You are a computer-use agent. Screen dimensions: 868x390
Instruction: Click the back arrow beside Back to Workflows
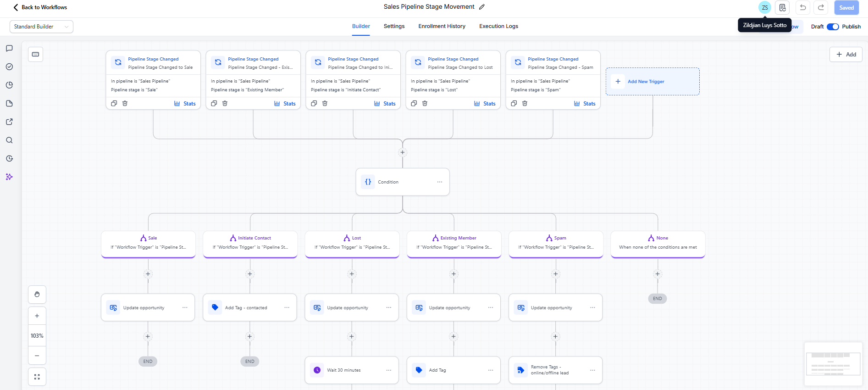[x=16, y=7]
